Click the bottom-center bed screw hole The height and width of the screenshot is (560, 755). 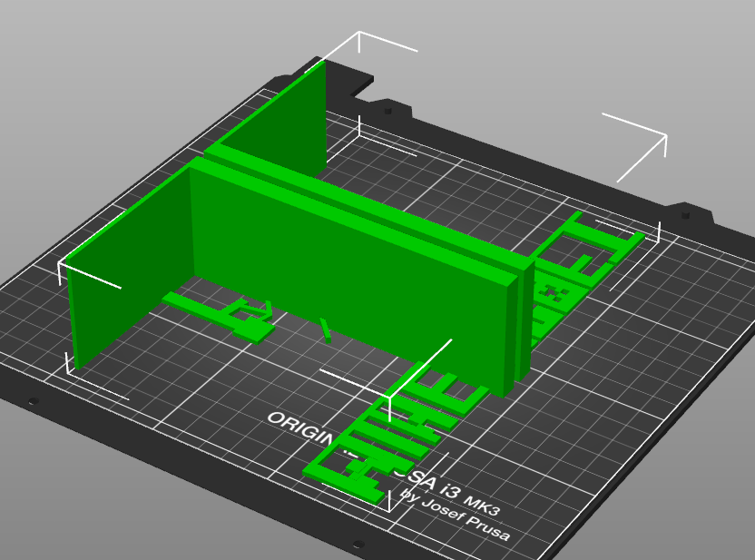click(359, 545)
